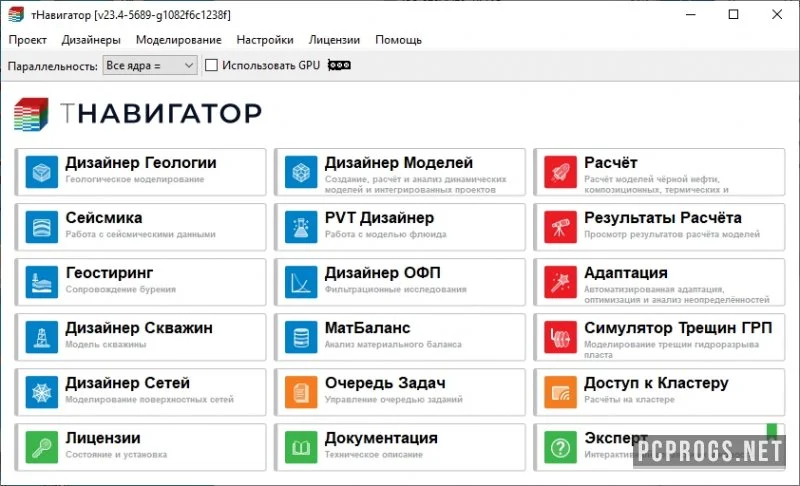Screen dimensions: 800x486
Task: Click the Расчёт title text
Action: coord(611,163)
